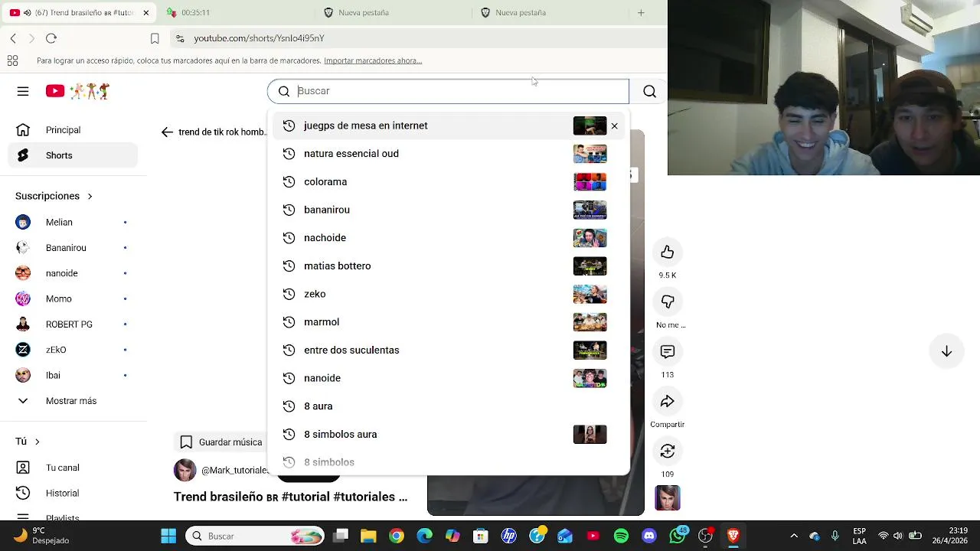Select suggestion 'marmol'

coord(449,322)
